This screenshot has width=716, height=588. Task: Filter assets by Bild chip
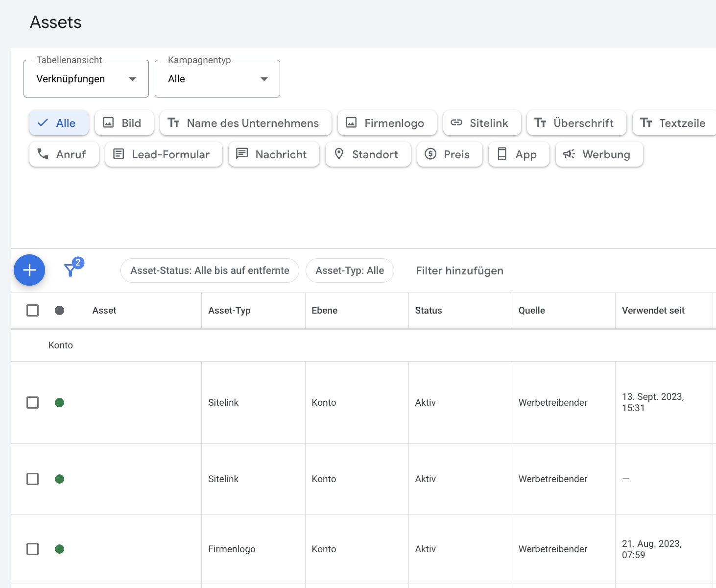[x=124, y=123]
